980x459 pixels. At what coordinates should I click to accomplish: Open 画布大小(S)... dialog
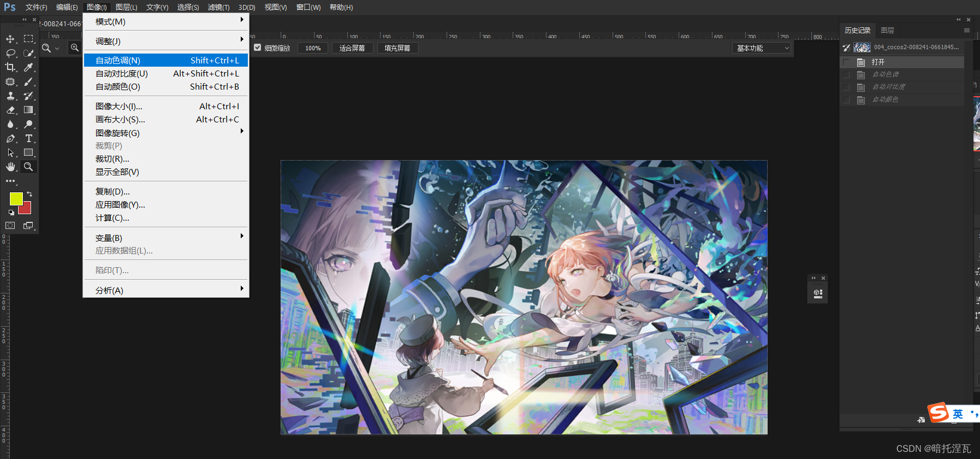166,119
